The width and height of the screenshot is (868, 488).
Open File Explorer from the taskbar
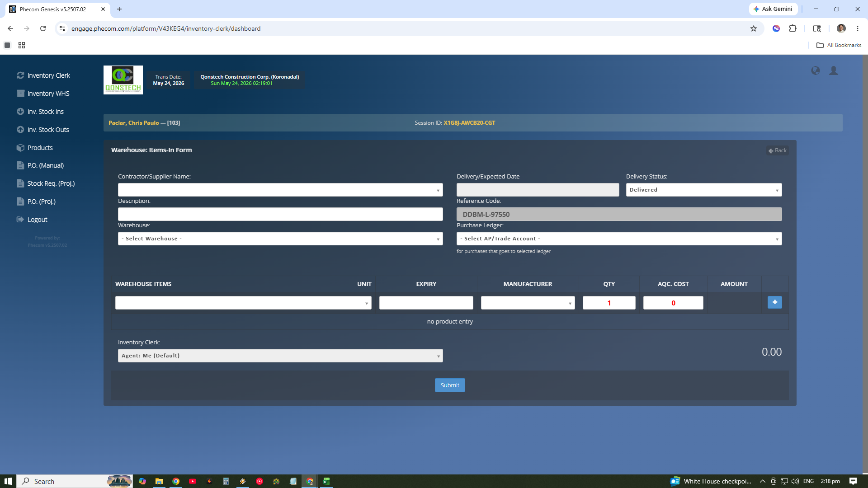coord(159,481)
